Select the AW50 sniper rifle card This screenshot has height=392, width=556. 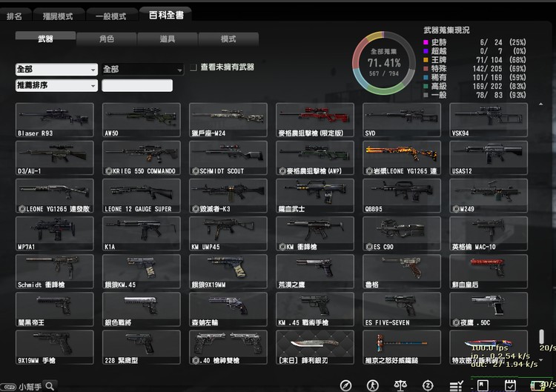point(142,120)
